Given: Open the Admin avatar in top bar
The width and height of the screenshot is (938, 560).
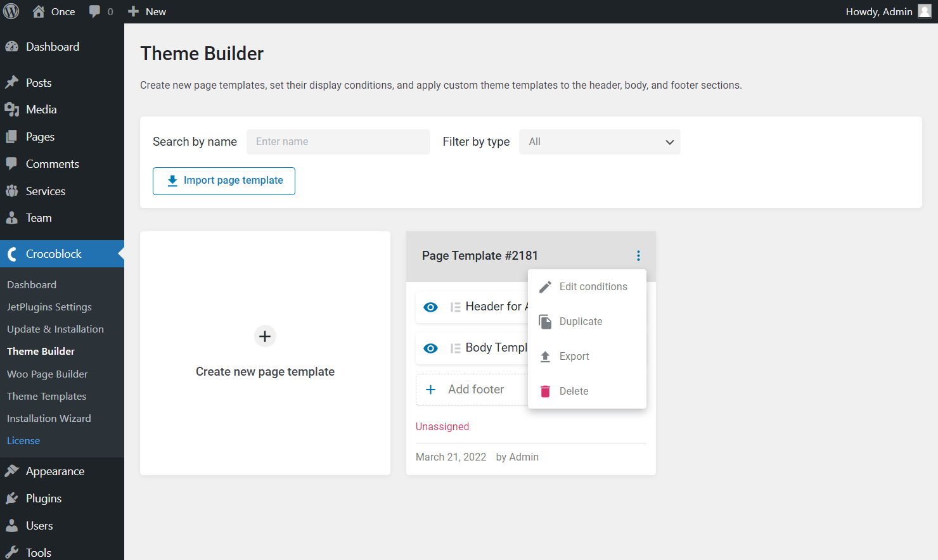Looking at the screenshot, I should click(x=925, y=11).
